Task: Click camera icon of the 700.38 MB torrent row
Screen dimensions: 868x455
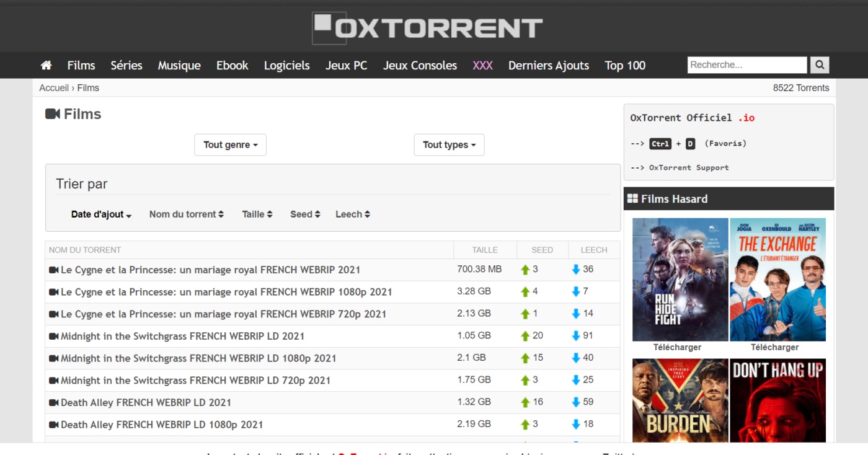Action: click(x=53, y=270)
